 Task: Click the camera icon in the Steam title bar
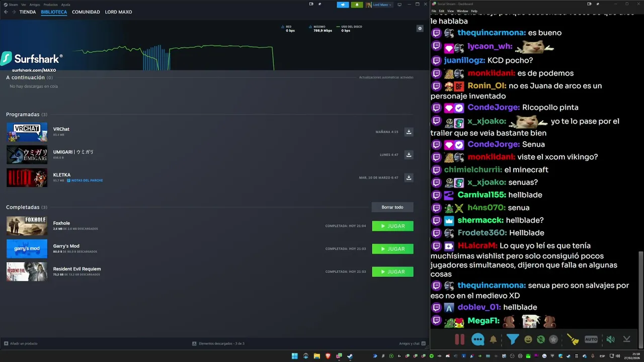[311, 4]
